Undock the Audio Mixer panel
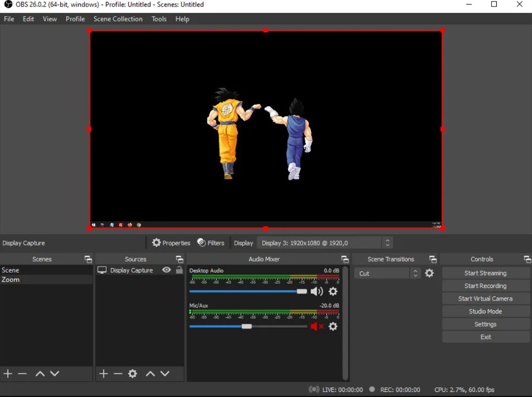Image resolution: width=532 pixels, height=397 pixels. coord(345,259)
